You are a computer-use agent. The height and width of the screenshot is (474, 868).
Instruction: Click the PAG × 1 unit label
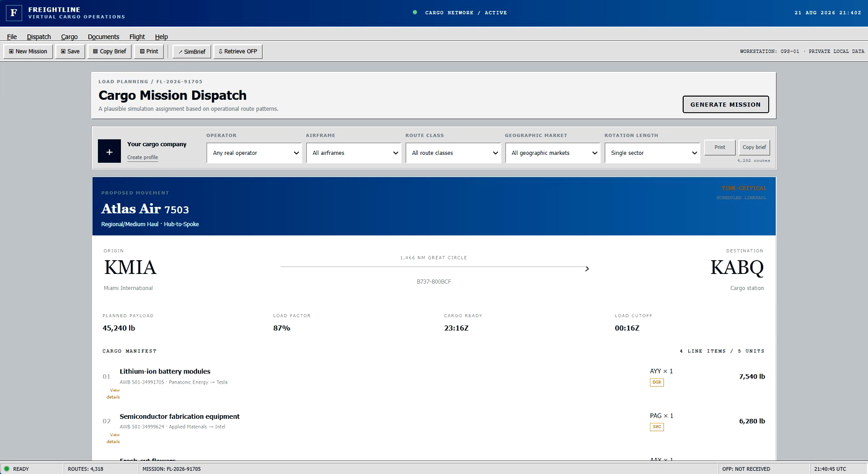(661, 416)
